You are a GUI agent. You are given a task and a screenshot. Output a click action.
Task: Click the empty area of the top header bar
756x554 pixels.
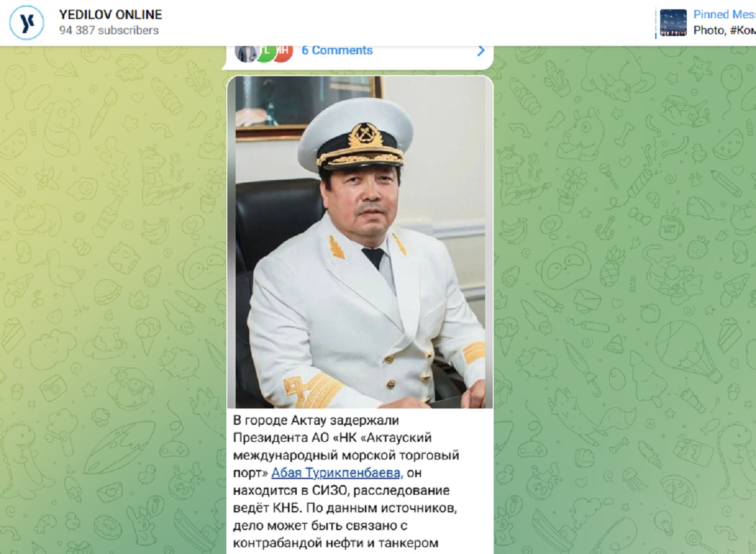(x=409, y=22)
